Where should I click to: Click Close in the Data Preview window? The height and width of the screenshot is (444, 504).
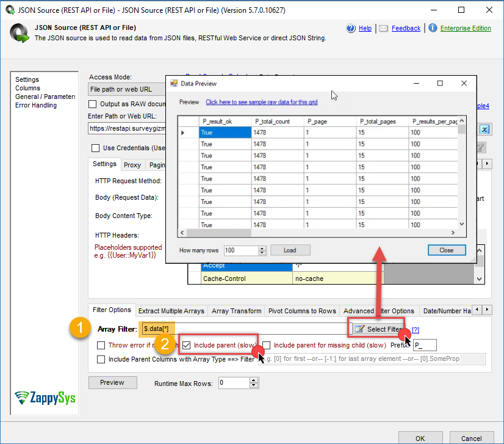(447, 250)
